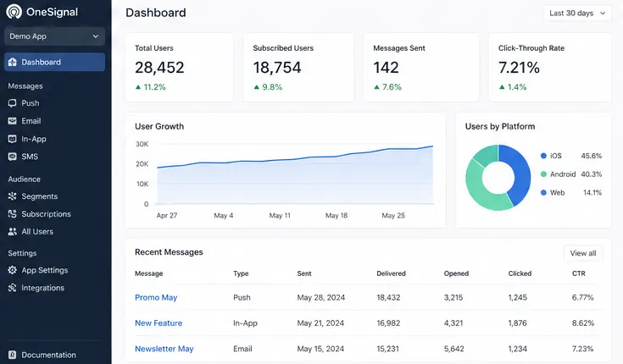This screenshot has width=623, height=364.
Task: Select SMS in the sidebar
Action: (x=30, y=157)
